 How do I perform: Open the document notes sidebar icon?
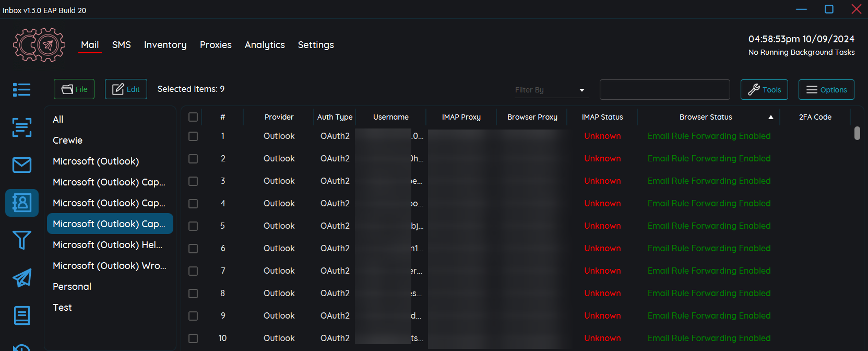coord(21,315)
